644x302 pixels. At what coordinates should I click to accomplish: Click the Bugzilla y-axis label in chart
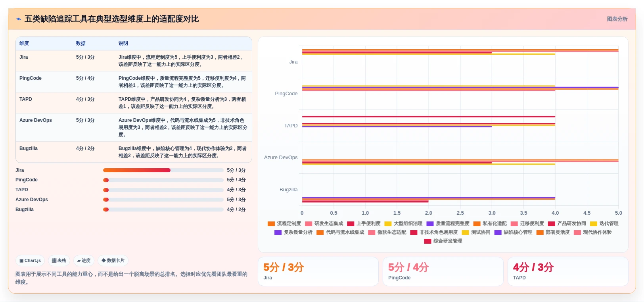pos(288,190)
